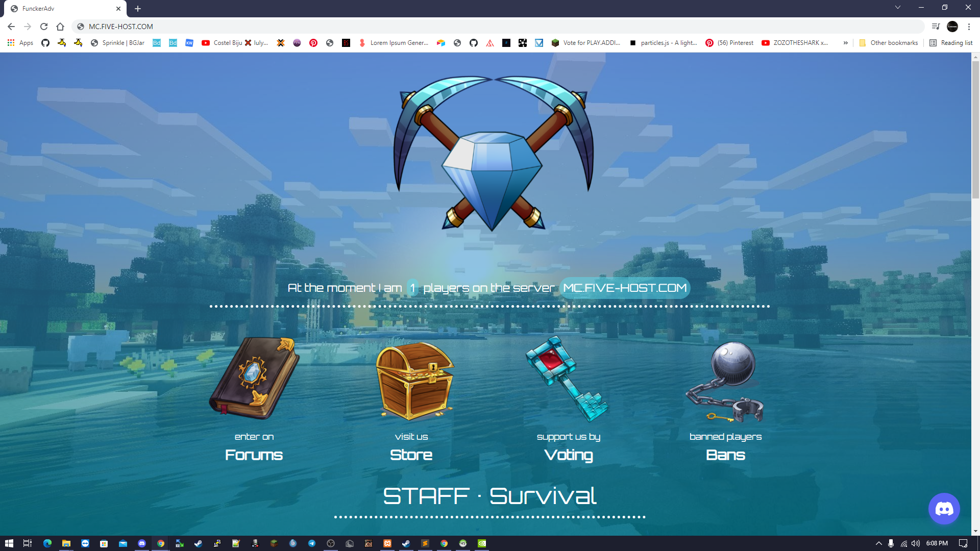This screenshot has width=980, height=551.
Task: Open Steam from the taskbar
Action: (x=406, y=543)
